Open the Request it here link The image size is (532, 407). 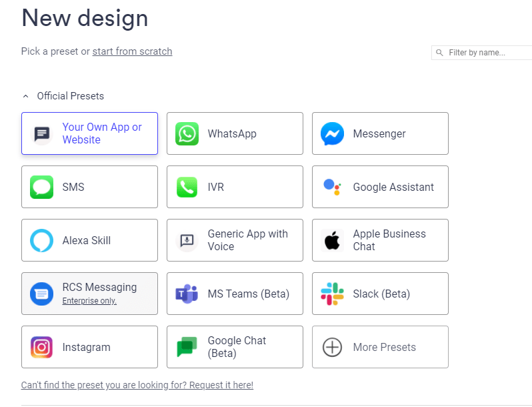coord(137,385)
